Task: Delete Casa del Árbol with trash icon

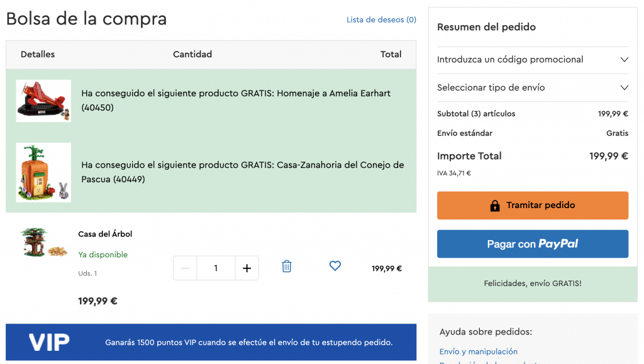Action: point(287,267)
